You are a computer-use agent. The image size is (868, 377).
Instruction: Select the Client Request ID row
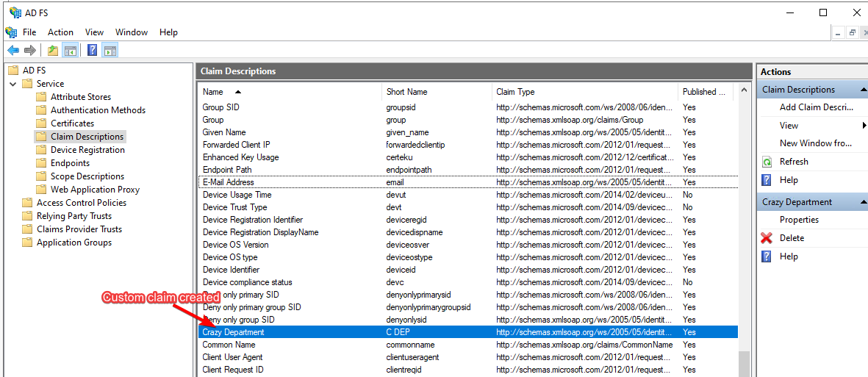tap(467, 369)
